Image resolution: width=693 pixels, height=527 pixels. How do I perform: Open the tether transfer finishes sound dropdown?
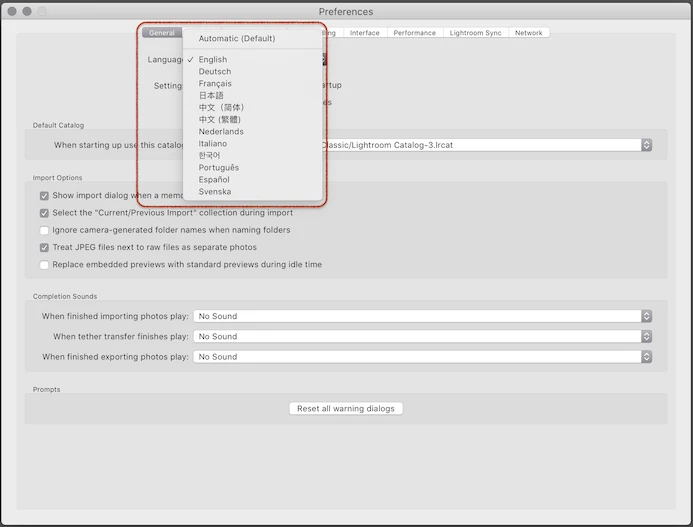pyautogui.click(x=423, y=336)
